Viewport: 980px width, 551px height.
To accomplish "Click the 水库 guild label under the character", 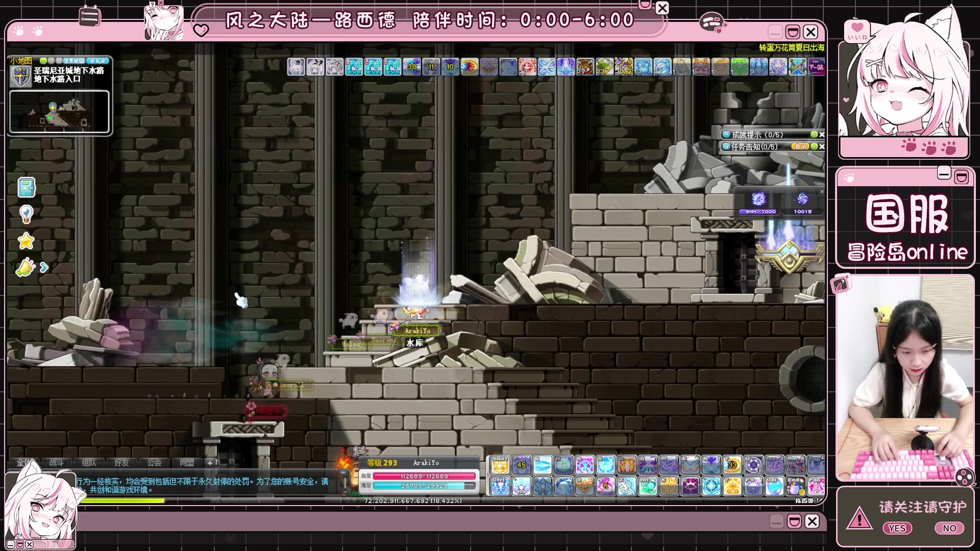I will 414,343.
